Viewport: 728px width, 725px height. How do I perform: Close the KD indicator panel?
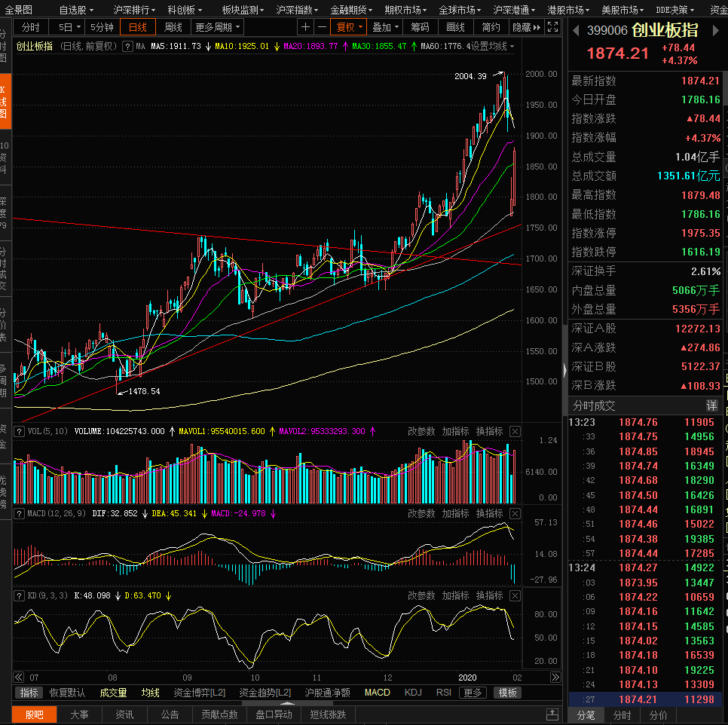[x=515, y=596]
